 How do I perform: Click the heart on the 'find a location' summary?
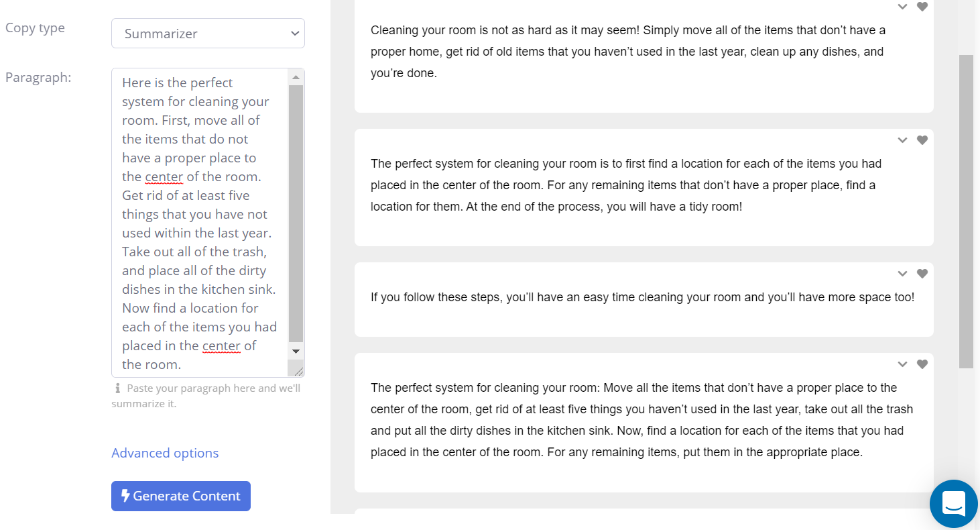pos(922,140)
